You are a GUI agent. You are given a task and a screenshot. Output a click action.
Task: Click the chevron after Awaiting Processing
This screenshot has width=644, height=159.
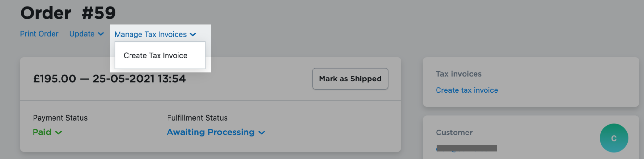262,132
